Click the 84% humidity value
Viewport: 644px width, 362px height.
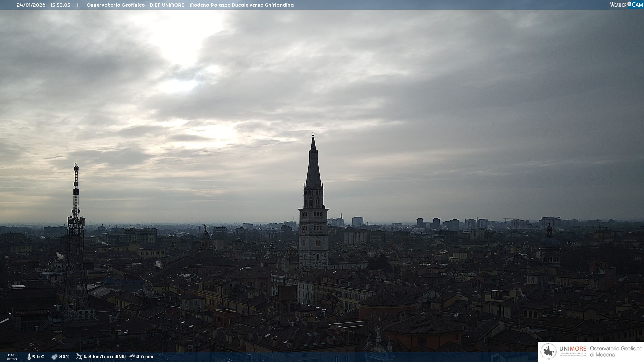pos(64,357)
